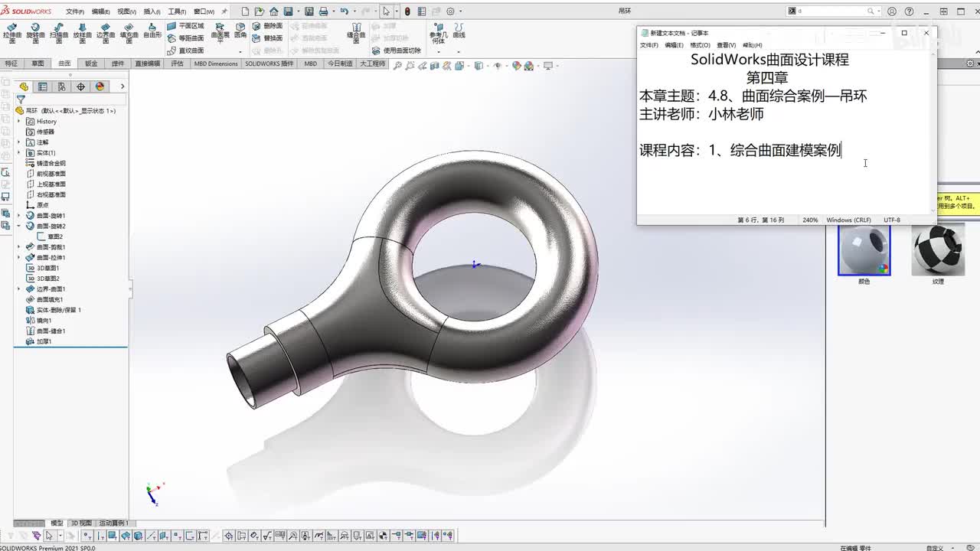
Task: Select the 加厚1 feature in tree
Action: tap(38, 341)
